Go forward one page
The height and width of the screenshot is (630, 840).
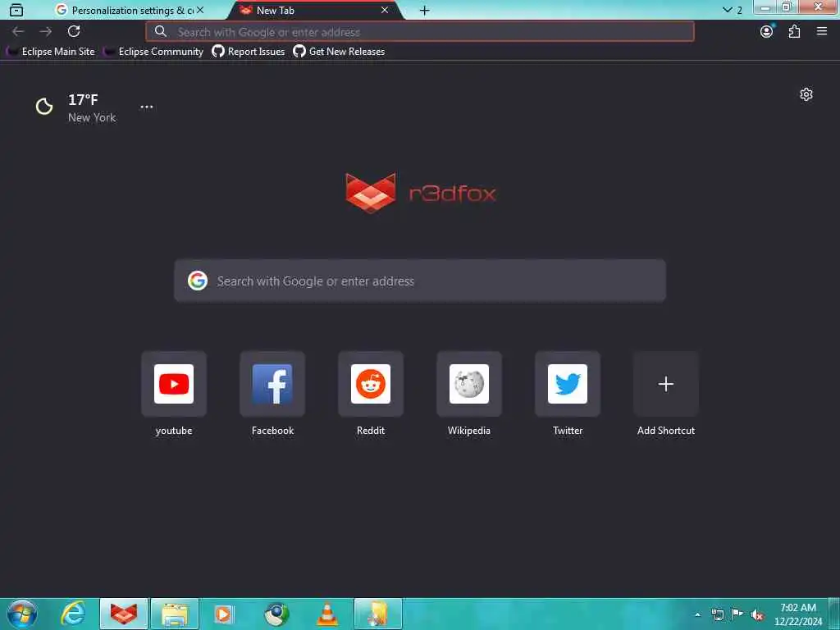pos(46,32)
